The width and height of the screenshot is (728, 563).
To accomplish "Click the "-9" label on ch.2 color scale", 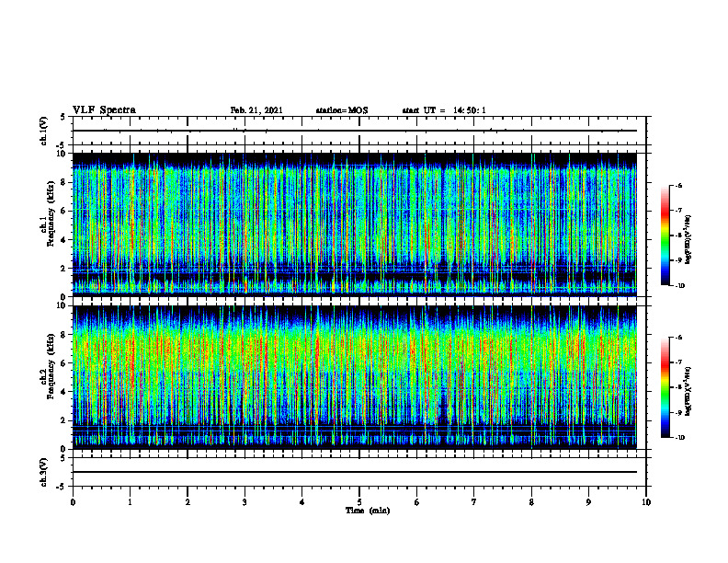I will (x=678, y=412).
